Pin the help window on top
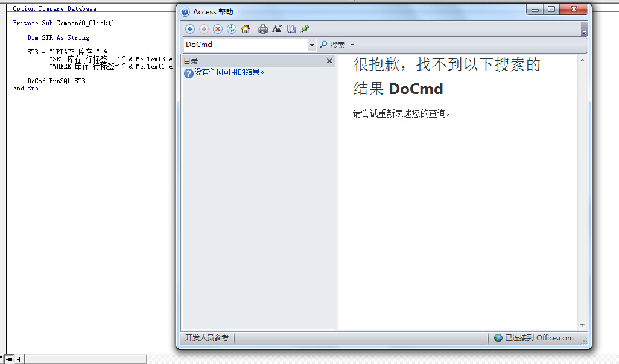 point(305,29)
